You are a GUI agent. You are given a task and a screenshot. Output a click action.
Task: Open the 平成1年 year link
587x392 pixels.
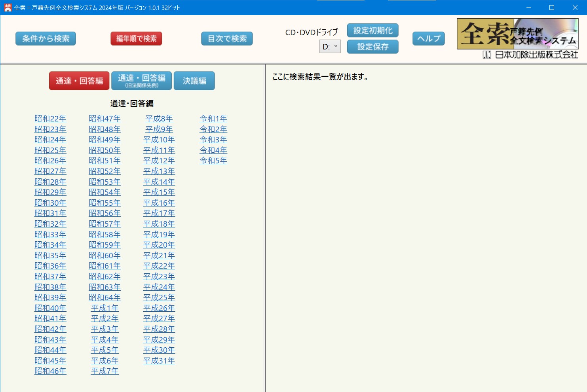tap(104, 308)
